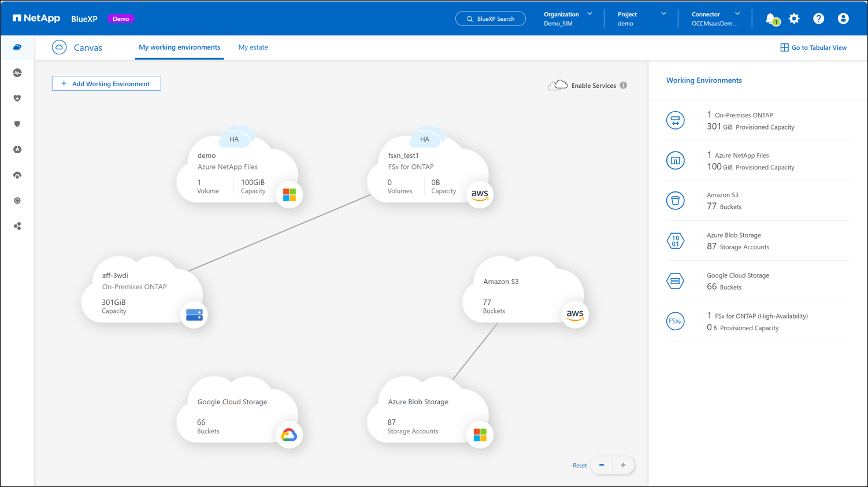This screenshot has height=487, width=868.
Task: Switch to My working environments tab
Action: coord(179,47)
